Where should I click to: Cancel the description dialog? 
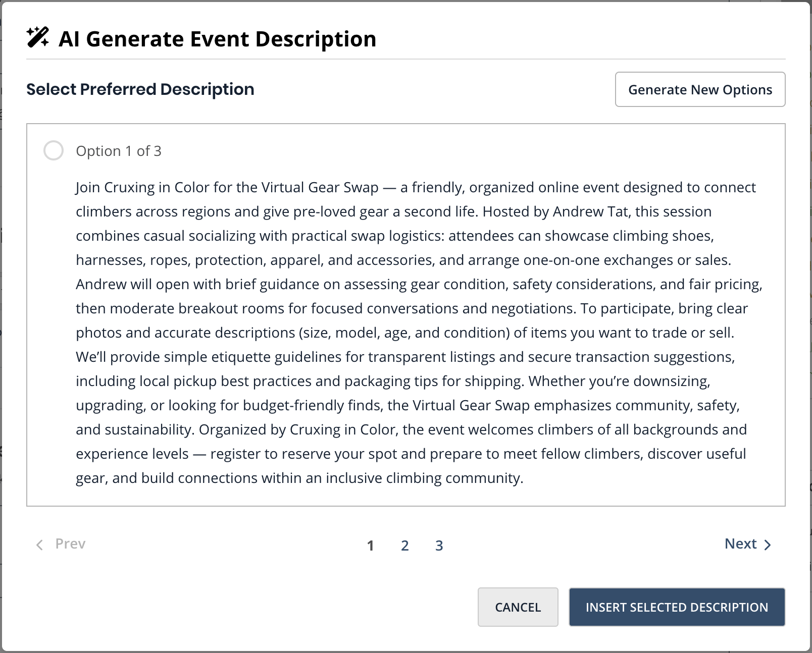[x=518, y=607]
